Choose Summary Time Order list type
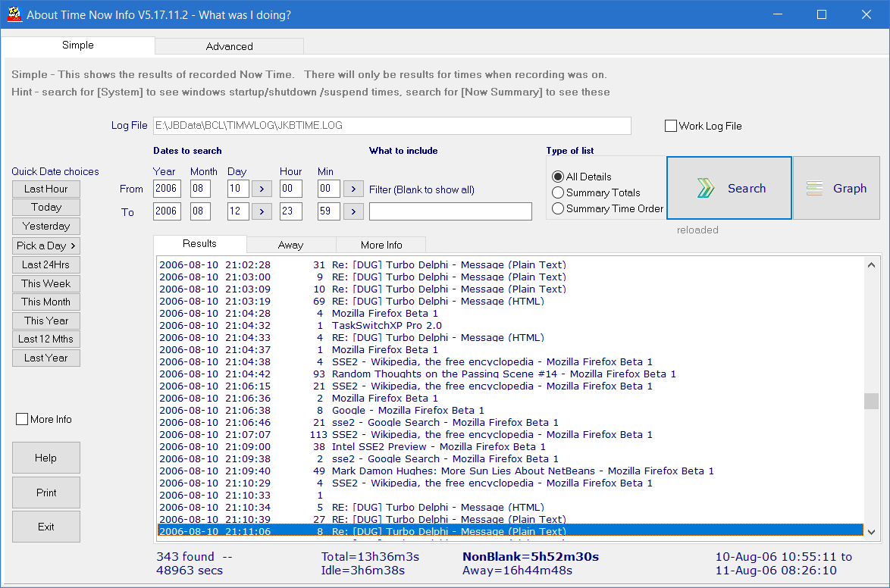 558,209
